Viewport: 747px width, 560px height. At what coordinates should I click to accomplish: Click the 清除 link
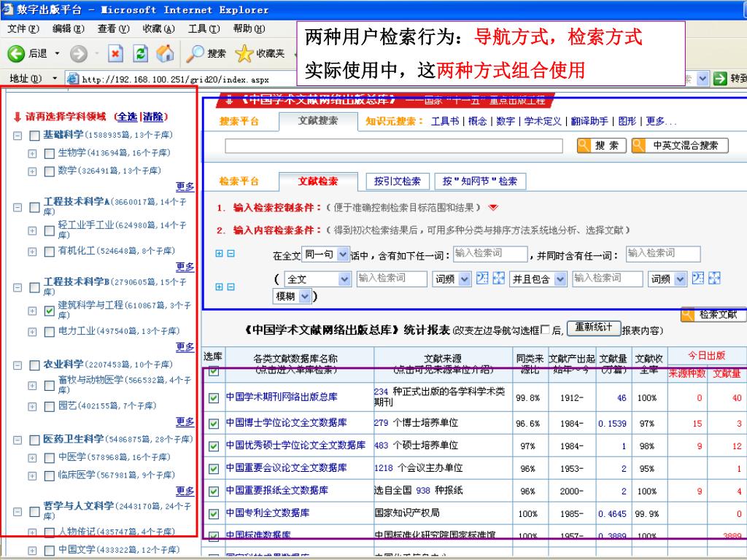[152, 117]
